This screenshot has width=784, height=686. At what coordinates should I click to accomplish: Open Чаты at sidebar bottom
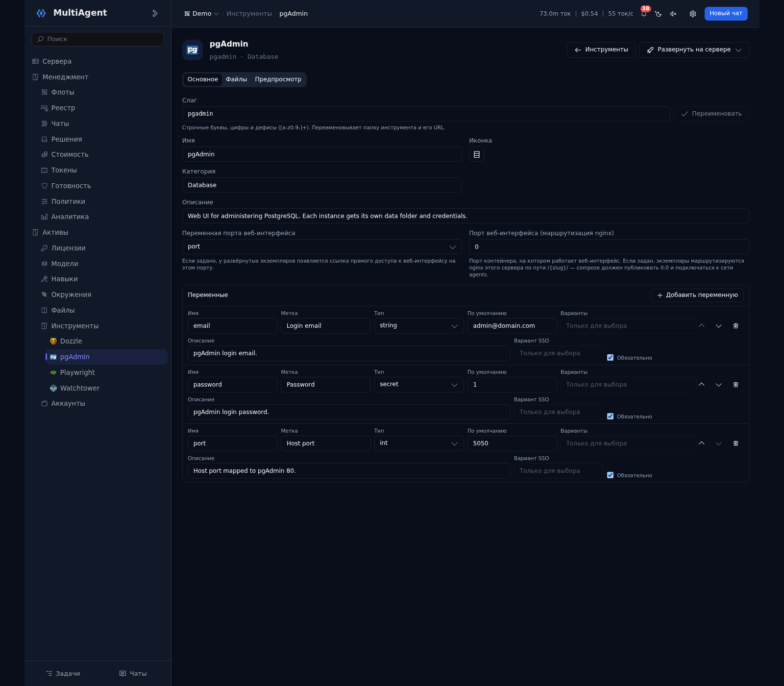(133, 674)
